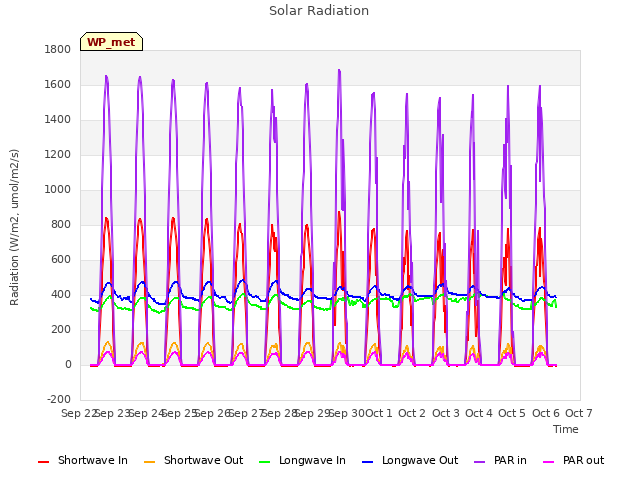
Task: Click the Oct 1 x-axis date label
Action: point(379,413)
